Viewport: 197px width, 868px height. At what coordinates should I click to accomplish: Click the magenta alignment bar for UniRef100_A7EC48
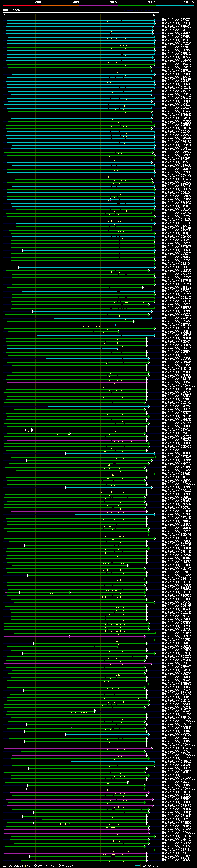pyautogui.click(x=77, y=382)
